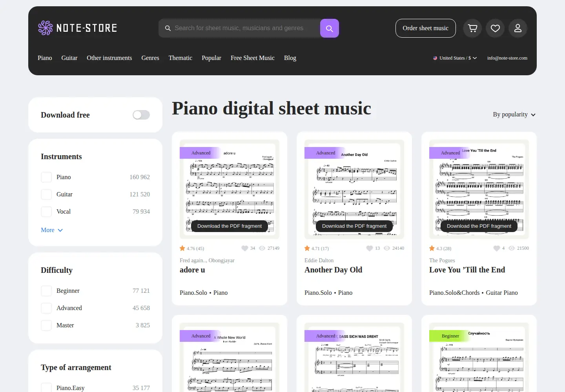Screen dimensions: 565x392
Task: Open the Thematic menu
Action: (180, 58)
